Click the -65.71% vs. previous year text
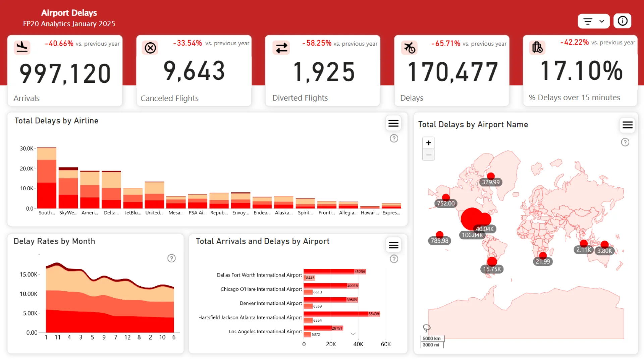 pyautogui.click(x=469, y=44)
